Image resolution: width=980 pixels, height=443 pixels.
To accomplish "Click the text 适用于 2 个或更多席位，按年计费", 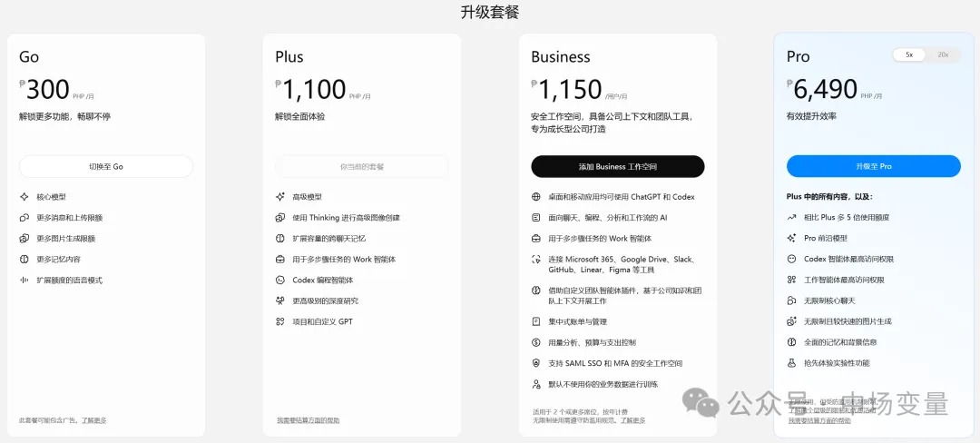I will tap(581, 412).
